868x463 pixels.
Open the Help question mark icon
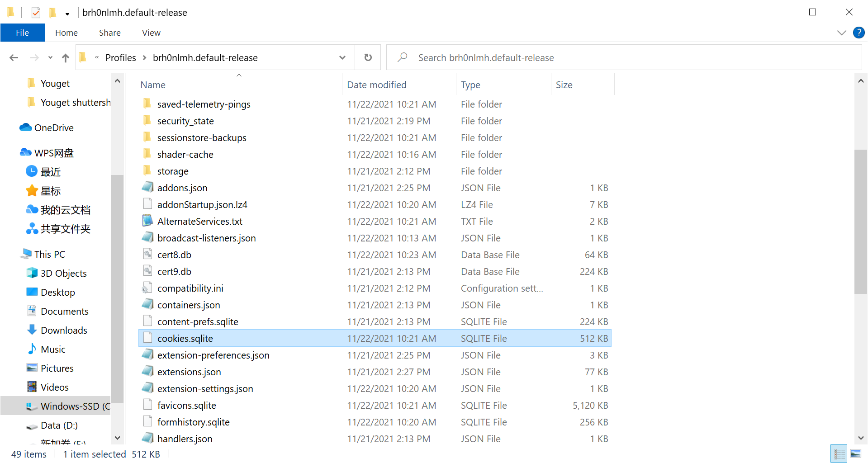(x=859, y=33)
